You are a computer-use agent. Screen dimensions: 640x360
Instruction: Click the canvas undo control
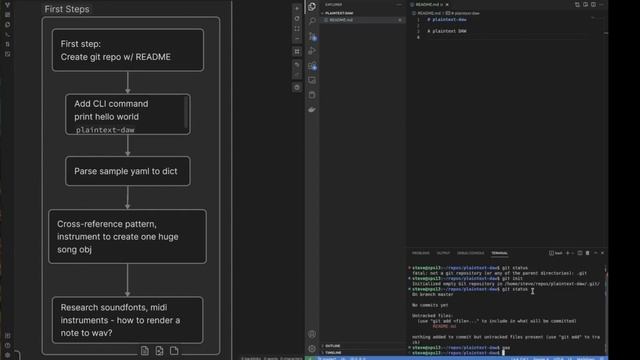click(x=297, y=65)
